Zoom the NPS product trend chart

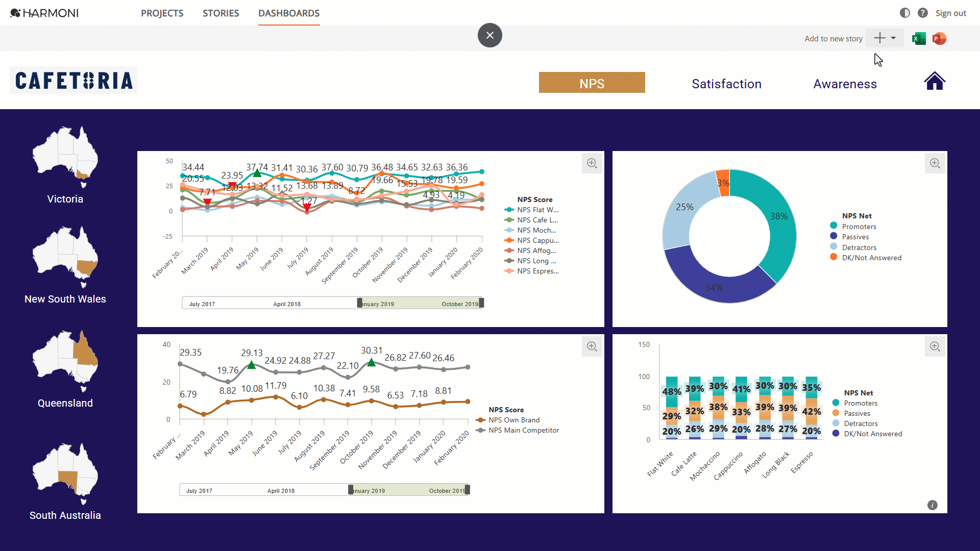[x=592, y=163]
